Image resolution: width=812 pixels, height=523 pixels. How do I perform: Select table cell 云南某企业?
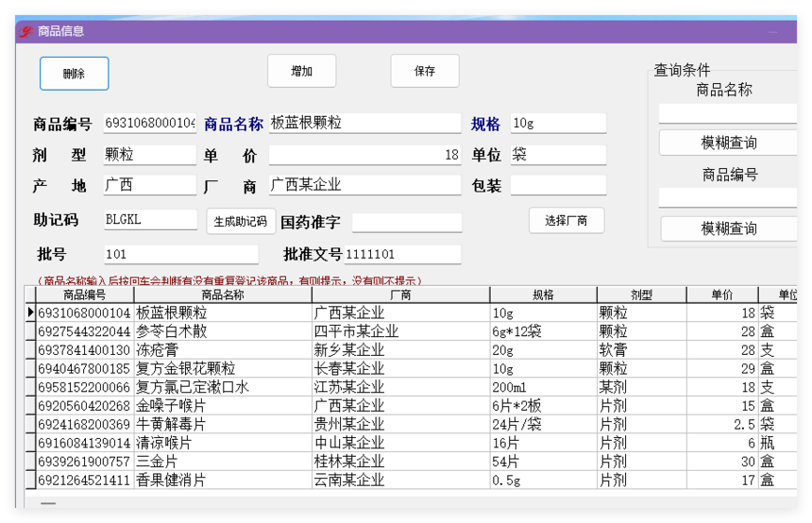pos(400,480)
